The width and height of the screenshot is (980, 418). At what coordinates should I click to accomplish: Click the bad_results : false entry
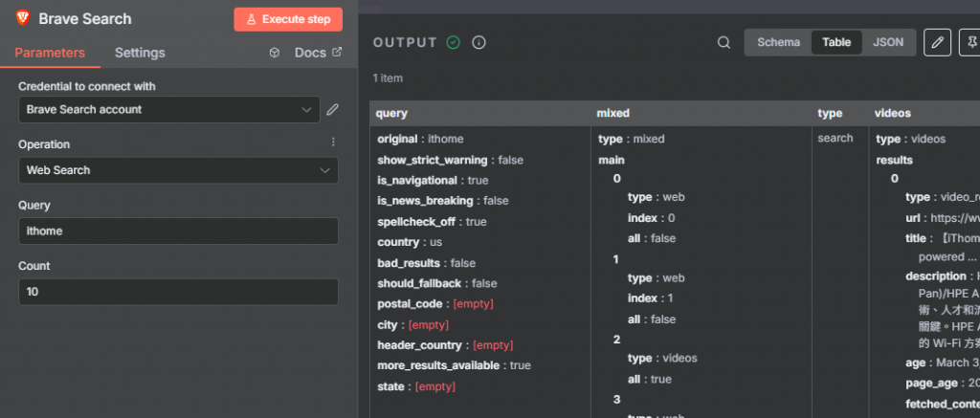426,263
